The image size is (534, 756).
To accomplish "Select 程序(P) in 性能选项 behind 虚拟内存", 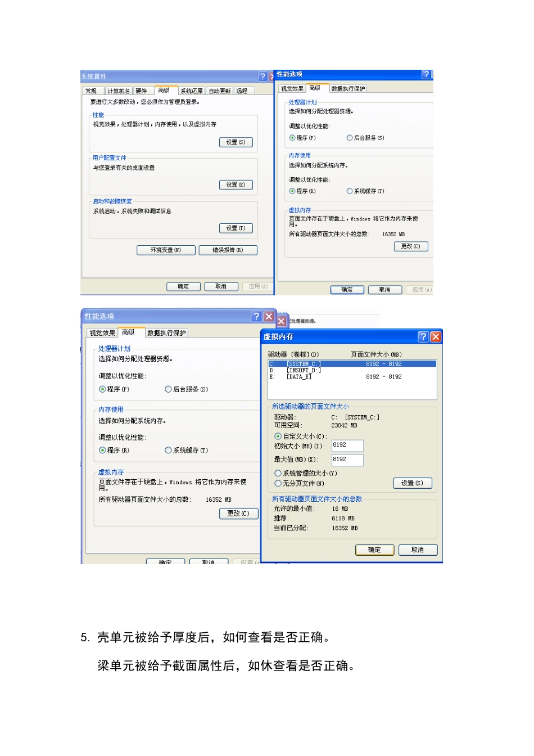I will (x=114, y=389).
